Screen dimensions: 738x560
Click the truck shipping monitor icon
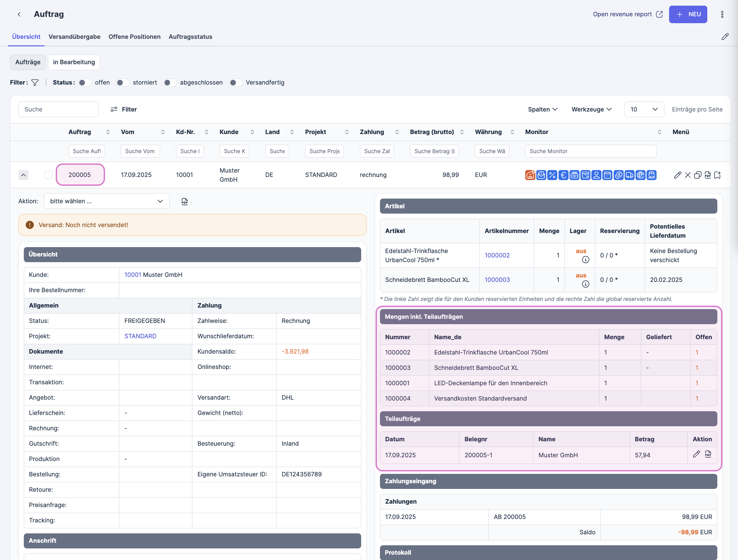629,175
